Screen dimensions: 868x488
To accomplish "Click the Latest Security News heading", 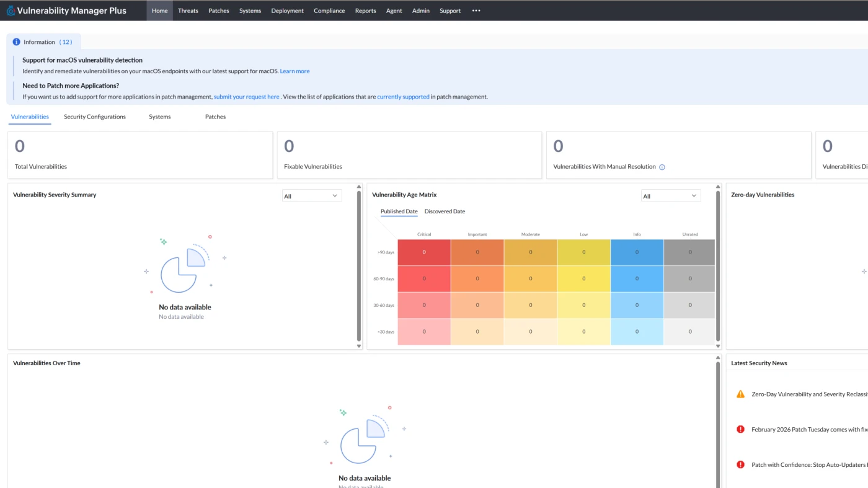I will (x=759, y=363).
